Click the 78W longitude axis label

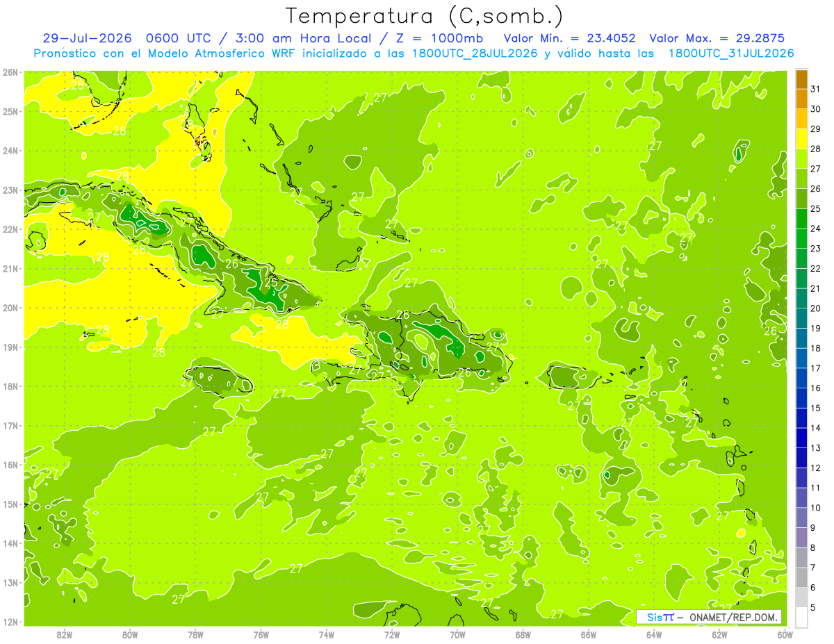click(195, 634)
